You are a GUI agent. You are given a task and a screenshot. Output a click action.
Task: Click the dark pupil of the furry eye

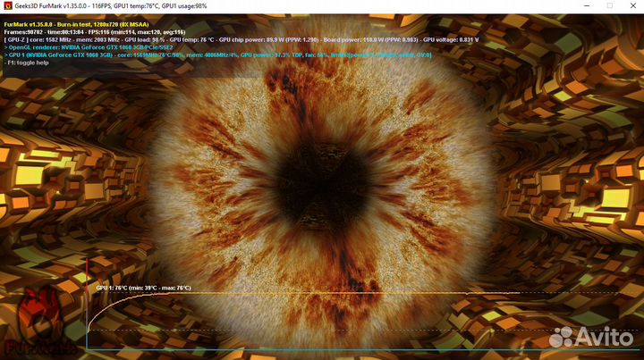click(x=322, y=170)
